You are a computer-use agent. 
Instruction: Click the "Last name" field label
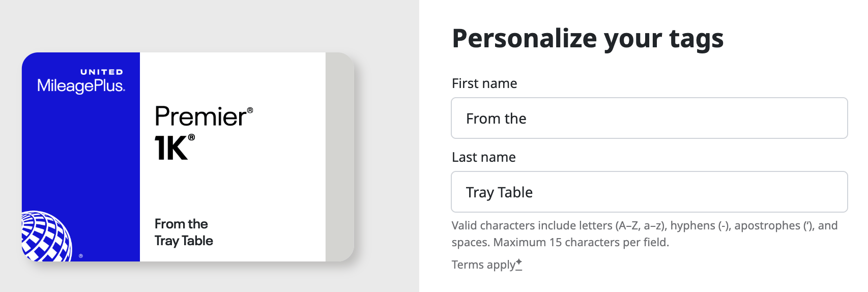pyautogui.click(x=484, y=157)
